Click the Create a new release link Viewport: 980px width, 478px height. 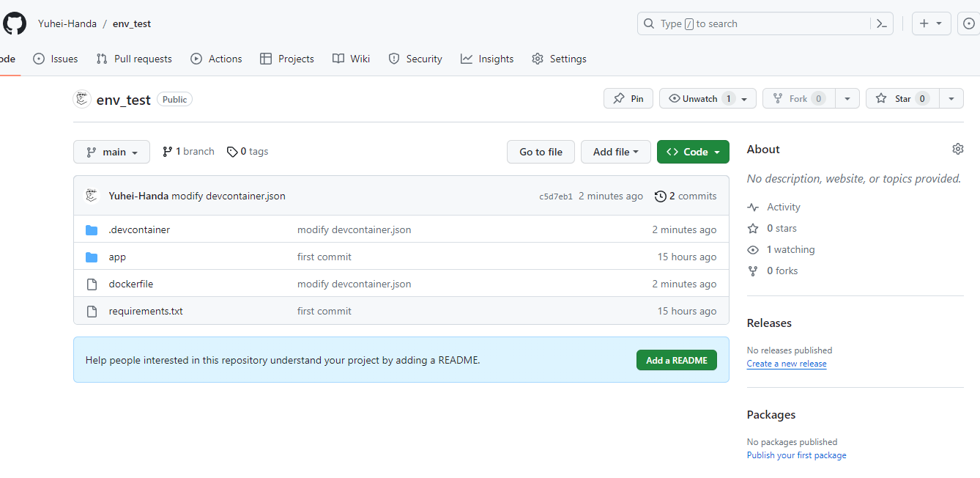point(786,363)
